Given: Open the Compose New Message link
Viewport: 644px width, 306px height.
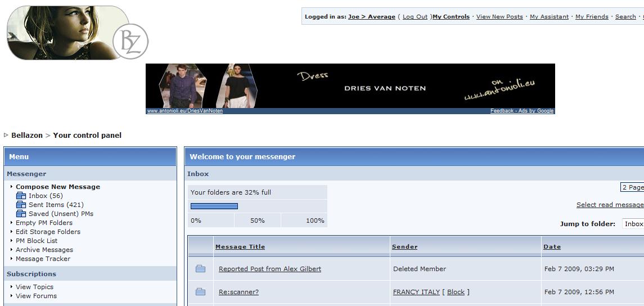Looking at the screenshot, I should coord(58,187).
